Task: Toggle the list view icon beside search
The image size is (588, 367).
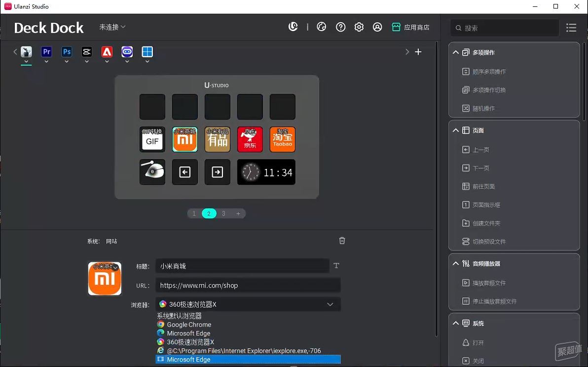Action: coord(571,28)
